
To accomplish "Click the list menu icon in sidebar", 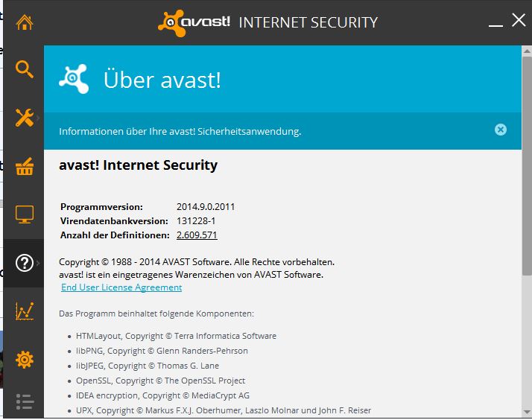I will [25, 402].
